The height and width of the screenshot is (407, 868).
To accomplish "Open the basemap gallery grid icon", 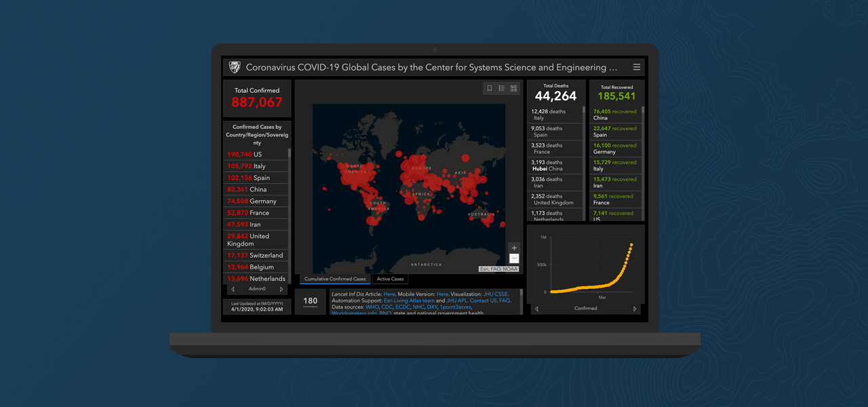I will [514, 88].
